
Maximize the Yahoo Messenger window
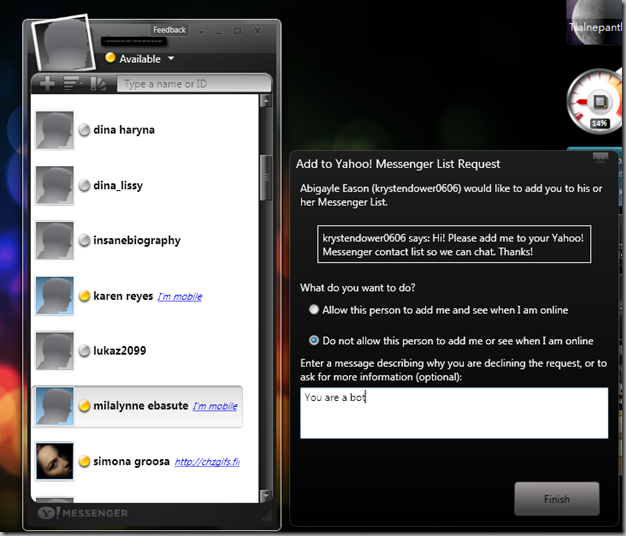237,31
